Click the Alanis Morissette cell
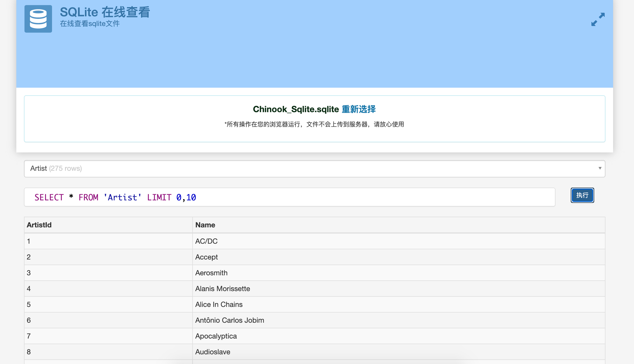 click(223, 288)
